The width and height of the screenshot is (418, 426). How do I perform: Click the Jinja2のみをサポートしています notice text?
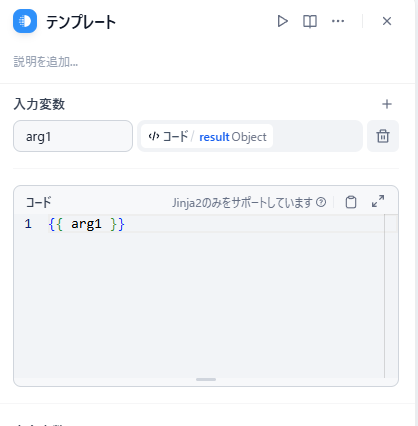(x=242, y=202)
